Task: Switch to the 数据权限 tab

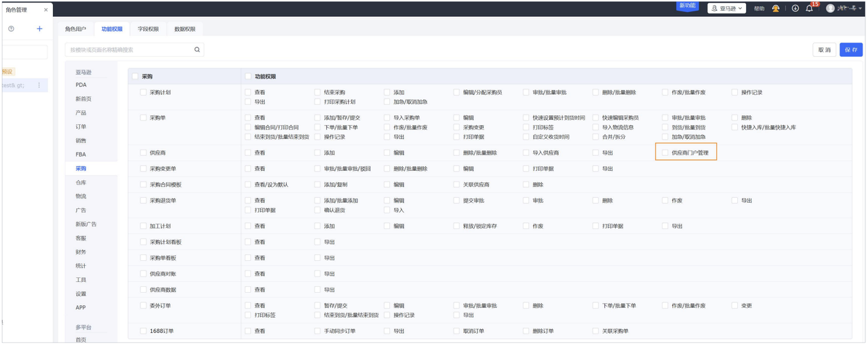Action: [x=184, y=29]
